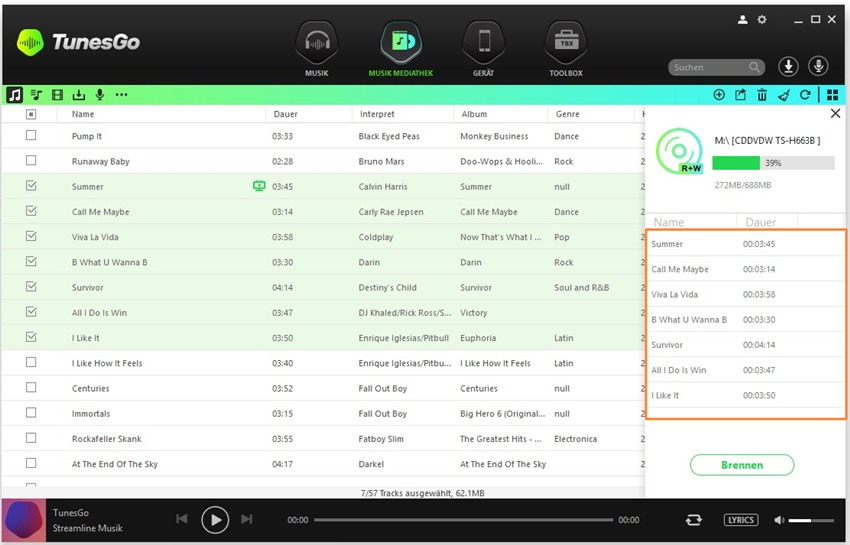This screenshot has height=545, width=850.
Task: Click the round record microphone button
Action: (819, 66)
